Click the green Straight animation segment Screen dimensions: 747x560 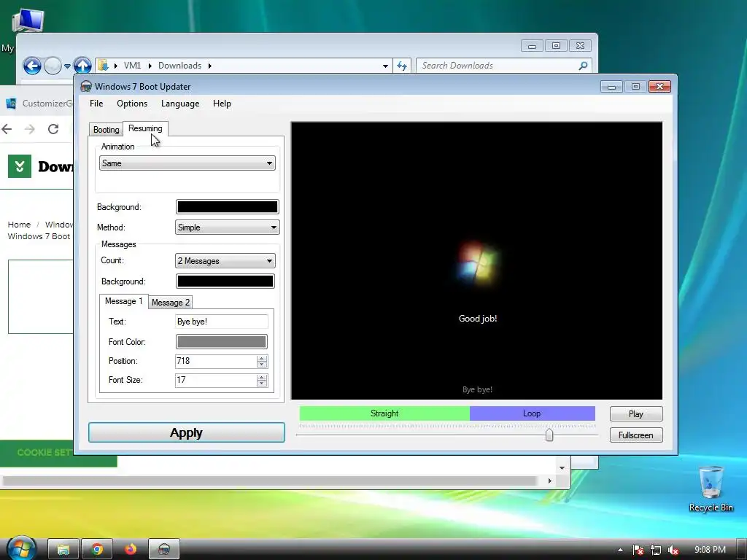tap(384, 413)
